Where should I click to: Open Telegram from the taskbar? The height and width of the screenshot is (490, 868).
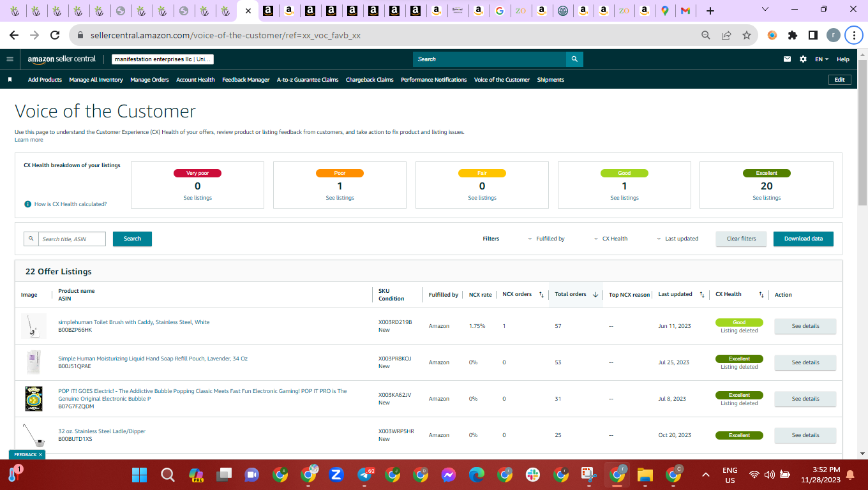tap(365, 475)
